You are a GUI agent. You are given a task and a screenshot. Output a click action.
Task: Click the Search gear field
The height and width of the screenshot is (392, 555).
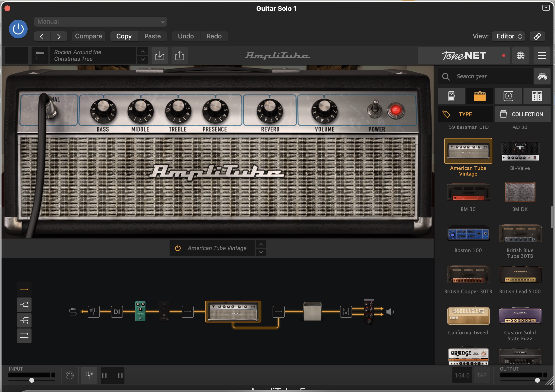pos(485,77)
